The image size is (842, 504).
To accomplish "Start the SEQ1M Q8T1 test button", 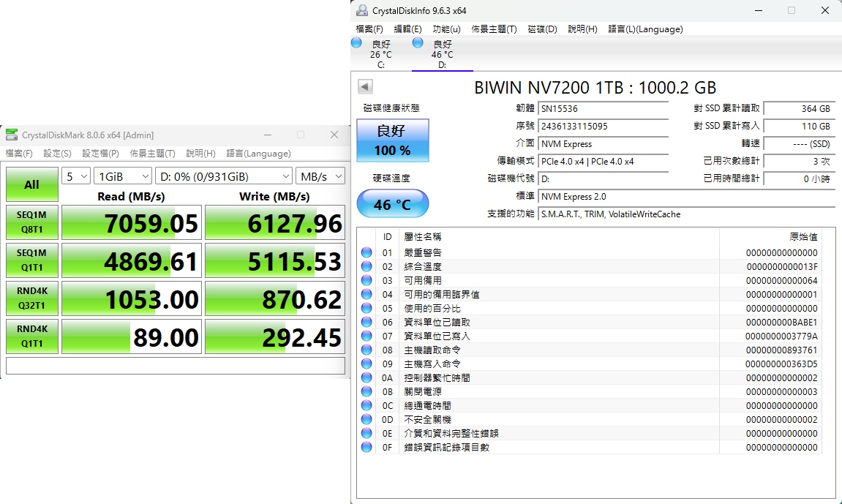I will [x=31, y=222].
